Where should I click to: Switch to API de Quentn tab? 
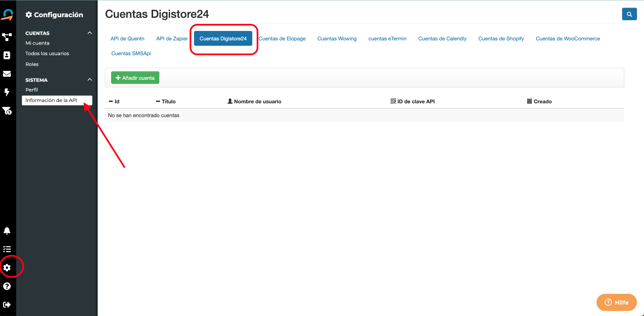[127, 39]
